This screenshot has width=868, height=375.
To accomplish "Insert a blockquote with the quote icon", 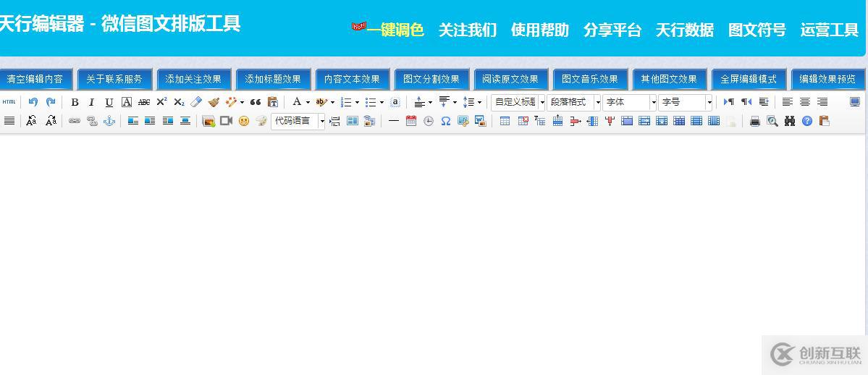I will 256,102.
